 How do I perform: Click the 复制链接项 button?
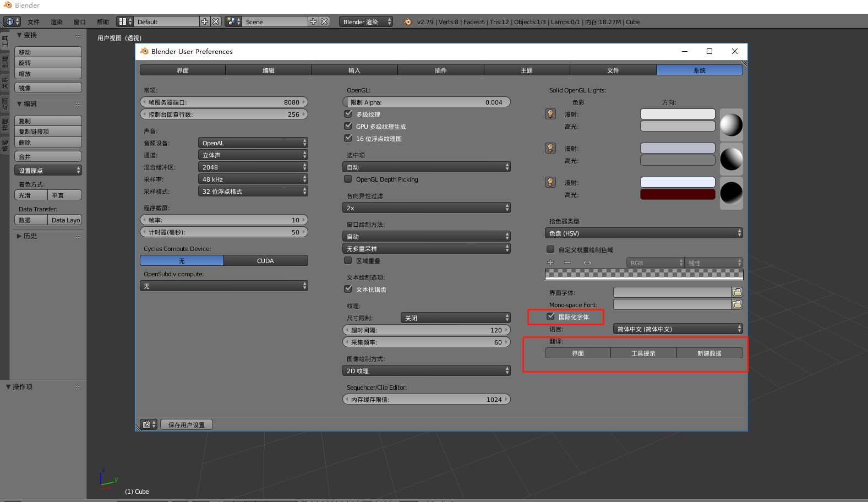point(48,132)
